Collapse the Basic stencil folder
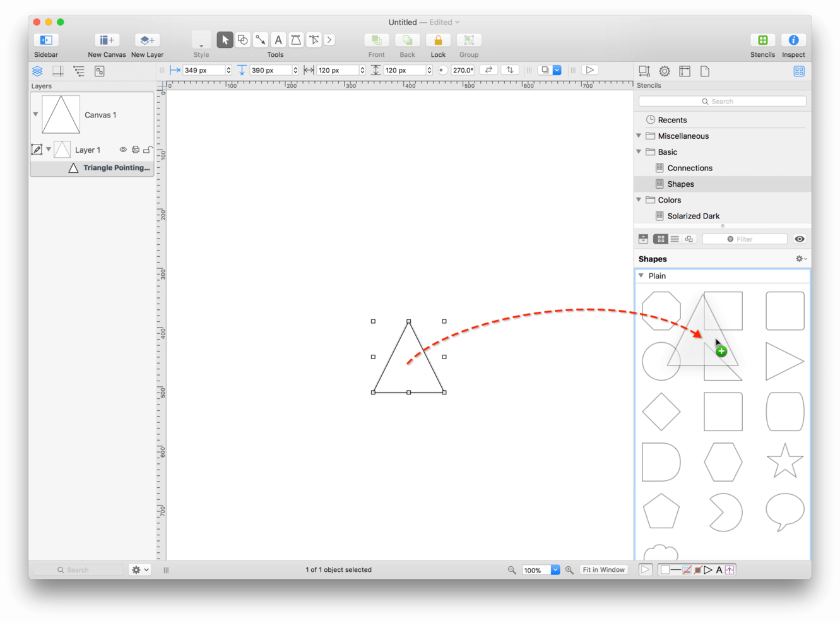This screenshot has width=840, height=623. [x=639, y=151]
